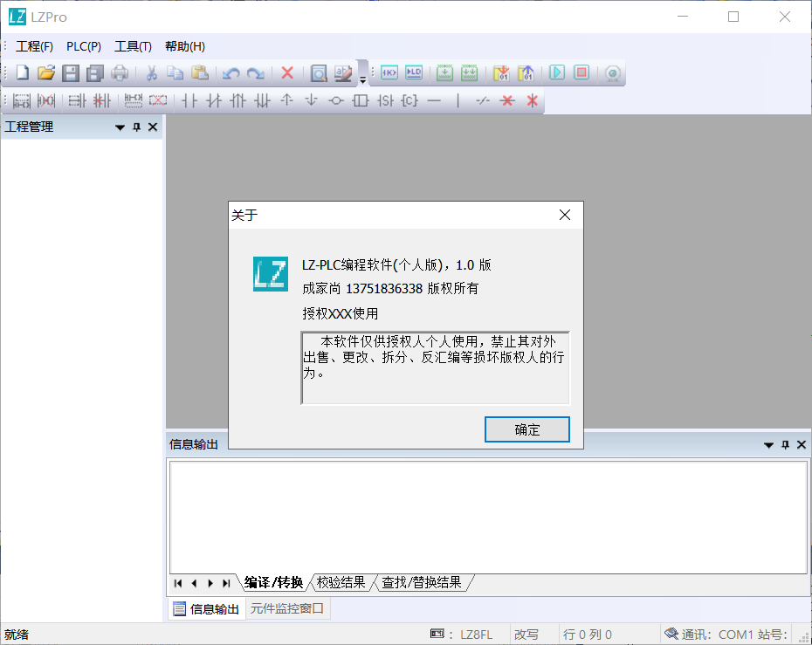Click the Undo arrow icon

[x=230, y=72]
